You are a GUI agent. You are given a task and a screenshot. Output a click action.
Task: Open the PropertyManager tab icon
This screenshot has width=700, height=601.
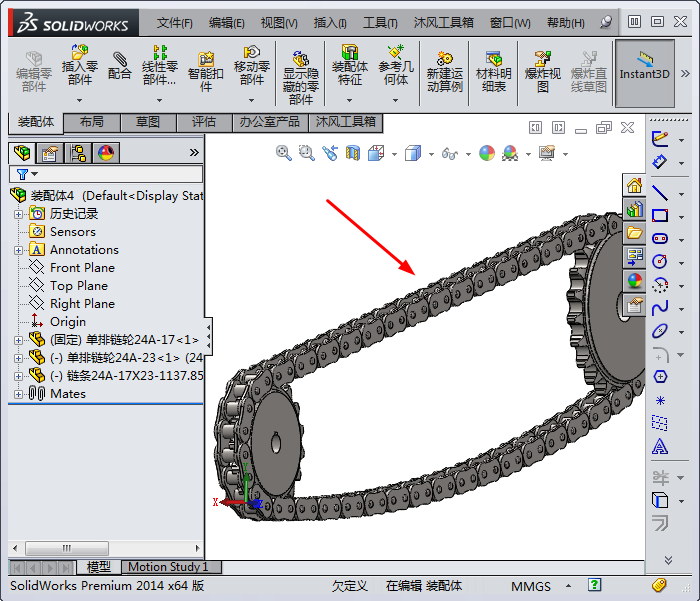click(49, 153)
